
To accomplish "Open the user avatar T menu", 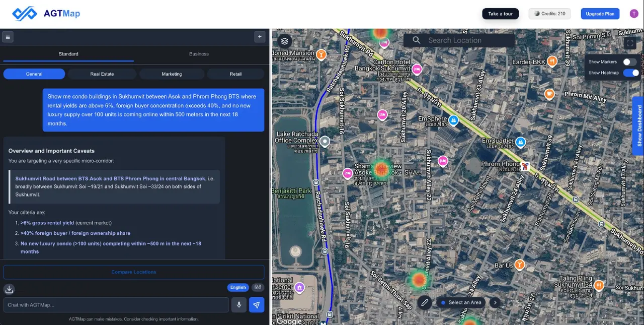I will tap(634, 14).
